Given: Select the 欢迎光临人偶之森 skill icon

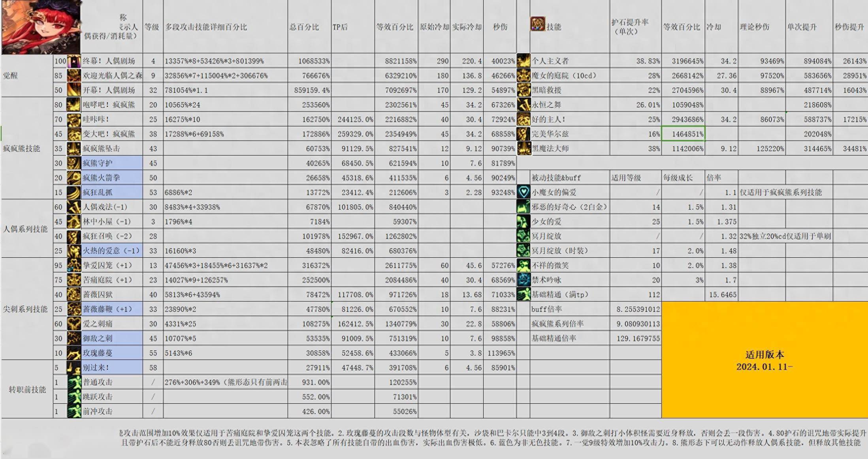Looking at the screenshot, I should point(74,75).
